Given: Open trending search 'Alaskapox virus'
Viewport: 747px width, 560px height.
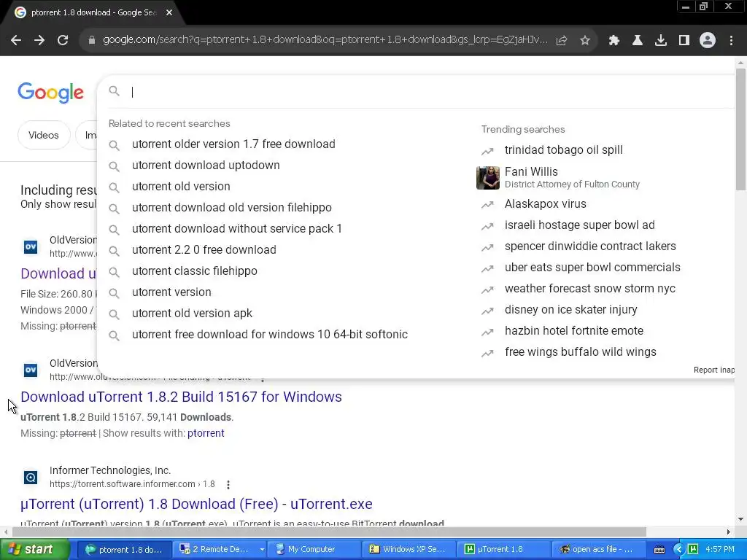Looking at the screenshot, I should tap(546, 204).
